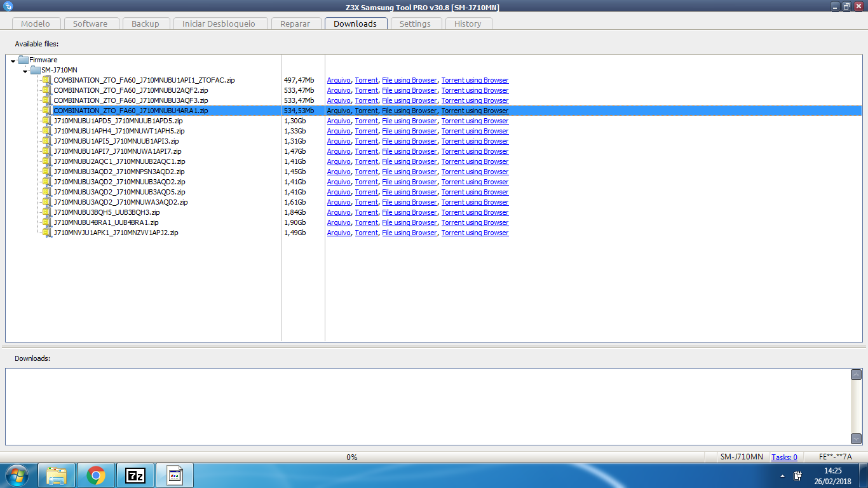Click Torrent link for J710MNUBU1APD5_J710MNUUB1APD5.zip
Screen dimensions: 868x488
coord(366,121)
